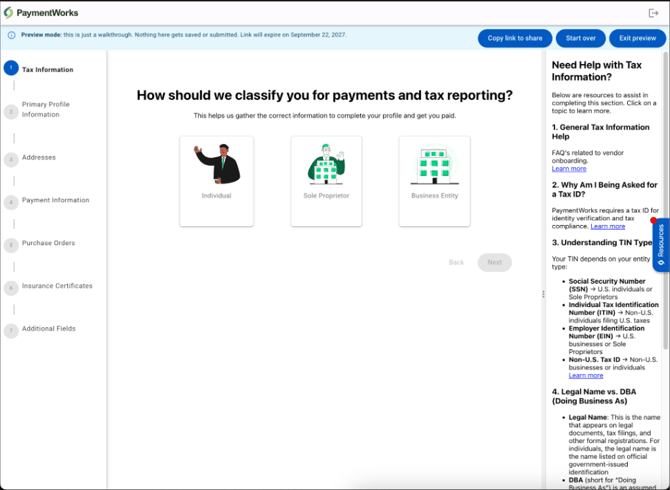Click the step 7 circle icon

[11, 330]
